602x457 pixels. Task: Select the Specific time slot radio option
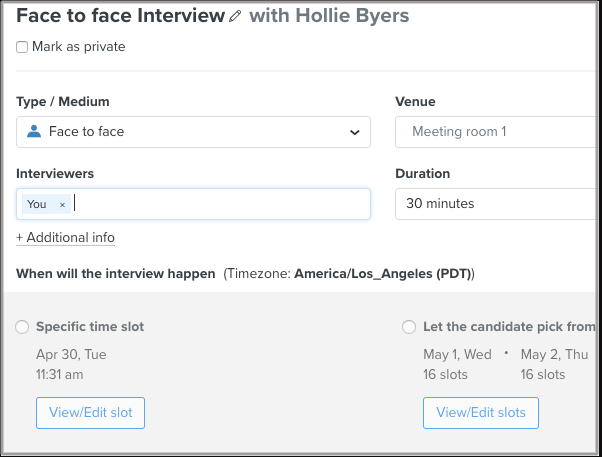[x=22, y=327]
